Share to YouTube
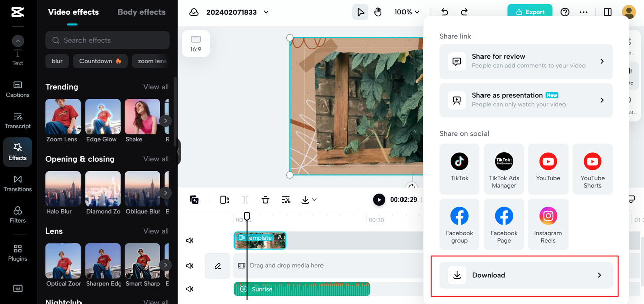 548,169
